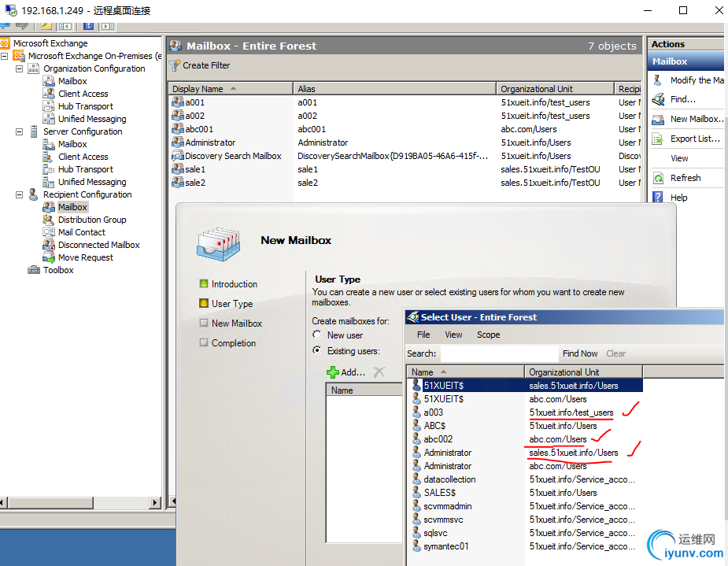Collapse Server Configuration node

20,132
